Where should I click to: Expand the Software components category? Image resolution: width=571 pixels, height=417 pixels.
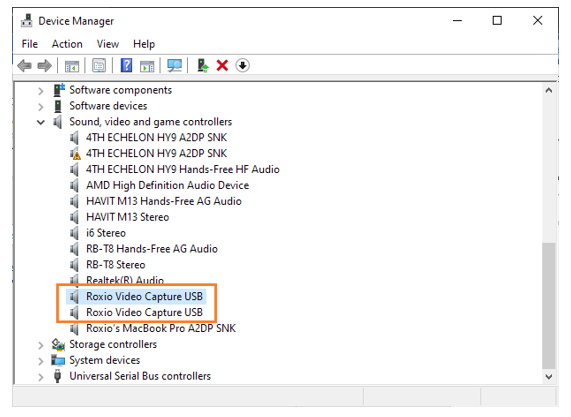(41, 90)
